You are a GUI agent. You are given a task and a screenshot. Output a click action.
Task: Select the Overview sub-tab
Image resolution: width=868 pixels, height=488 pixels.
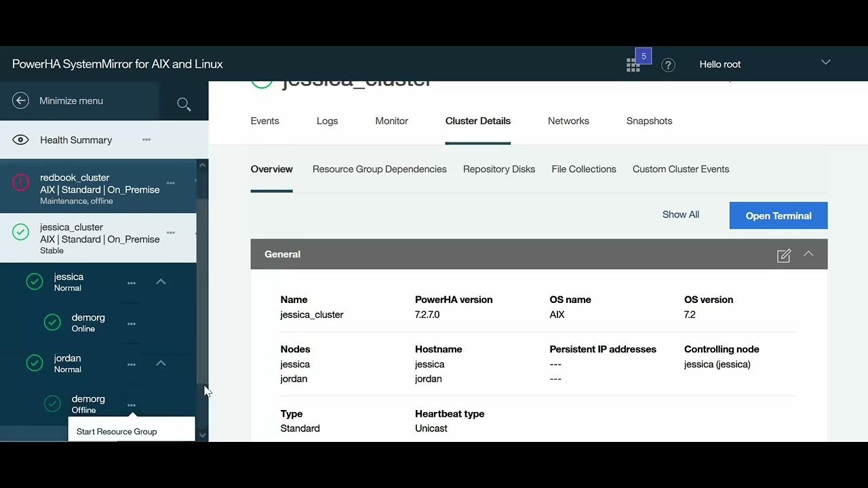(271, 169)
